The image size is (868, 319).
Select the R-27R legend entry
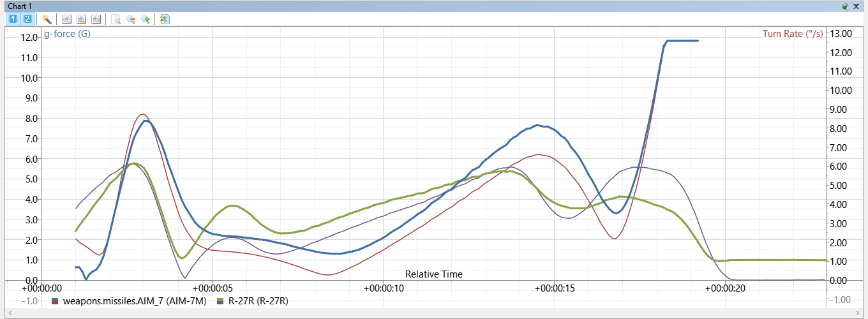tap(258, 300)
